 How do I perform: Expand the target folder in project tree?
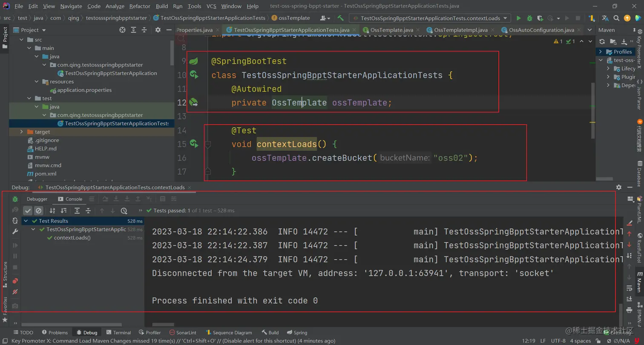(x=22, y=132)
